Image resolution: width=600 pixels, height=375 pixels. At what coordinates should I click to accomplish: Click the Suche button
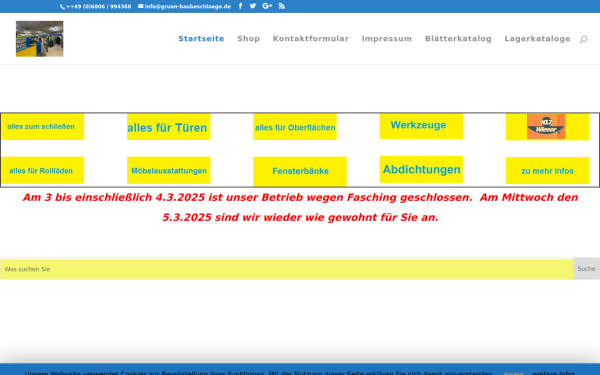pos(586,269)
